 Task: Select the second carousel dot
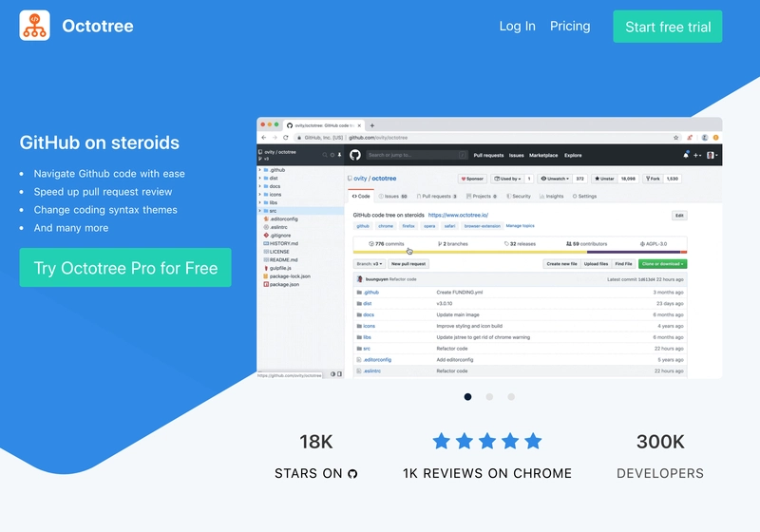point(489,397)
